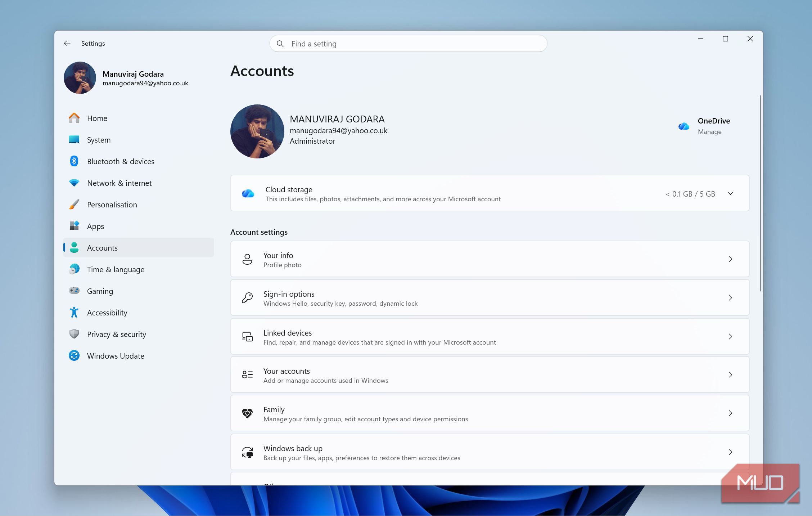The height and width of the screenshot is (516, 812).
Task: Click the Bluetooth & devices icon
Action: 74,161
